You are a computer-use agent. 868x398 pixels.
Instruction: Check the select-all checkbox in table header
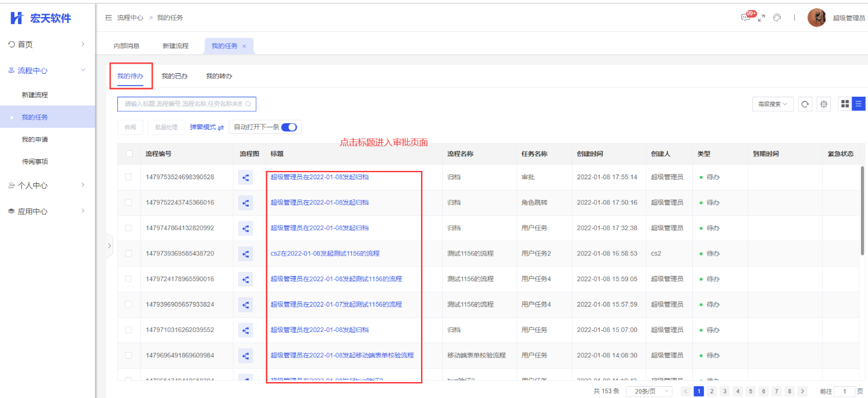129,154
